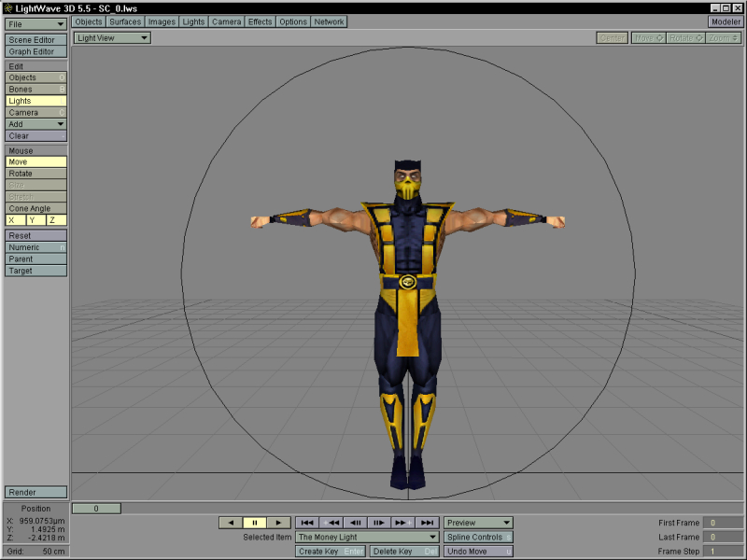
Task: Click the Last Frame input field
Action: [x=722, y=538]
